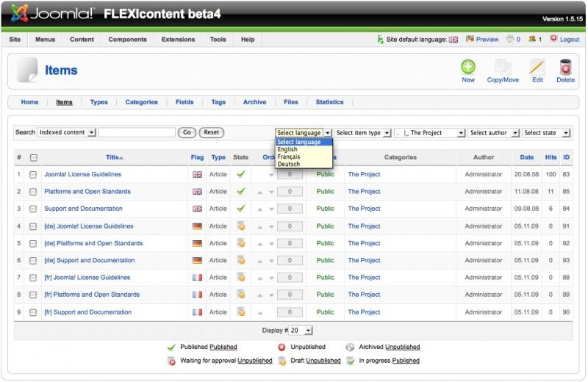Open the Select state dropdown

546,133
